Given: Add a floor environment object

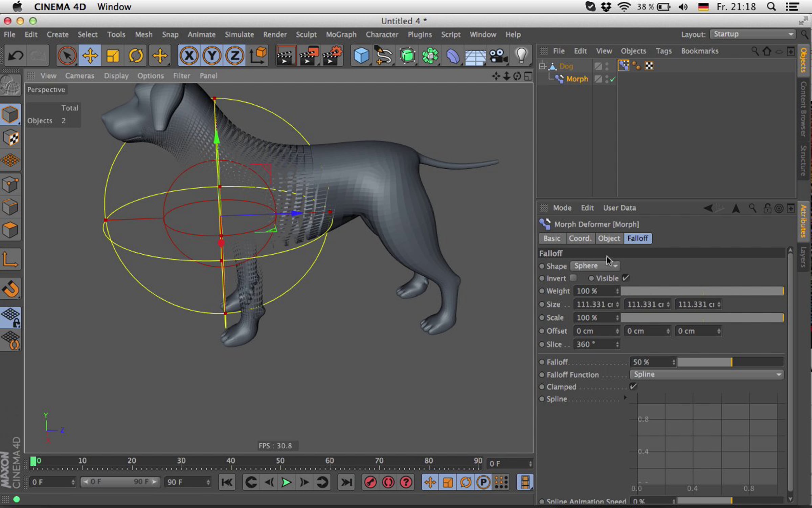Looking at the screenshot, I should [475, 55].
